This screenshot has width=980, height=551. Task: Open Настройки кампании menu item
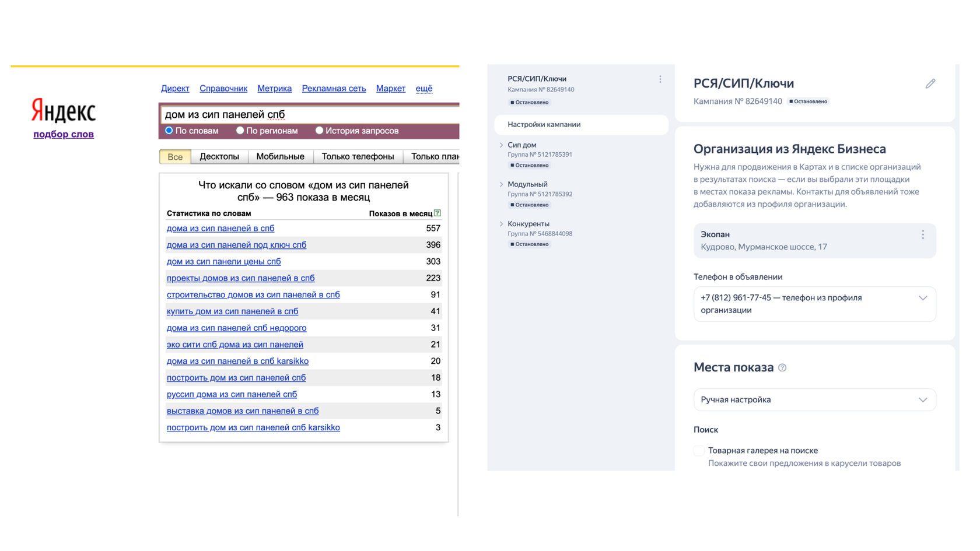[x=581, y=125]
